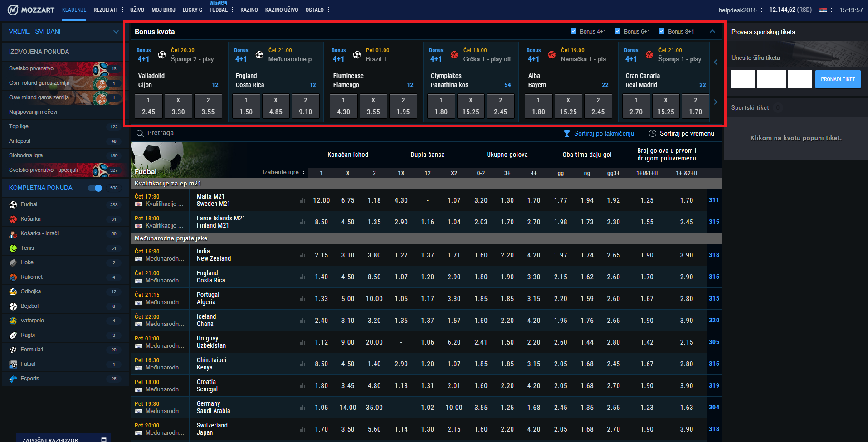Minimize the chat Započni razgovor icon
The width and height of the screenshot is (868, 442).
[104, 440]
